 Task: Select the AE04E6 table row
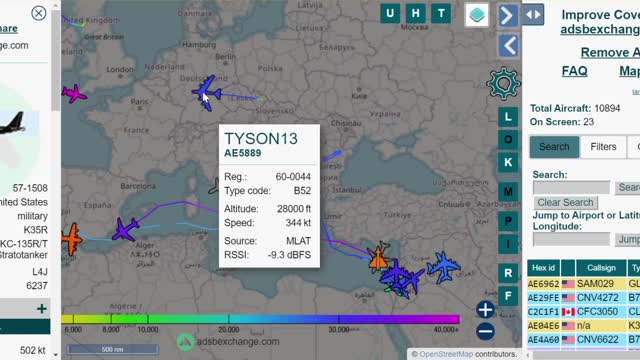click(x=584, y=325)
